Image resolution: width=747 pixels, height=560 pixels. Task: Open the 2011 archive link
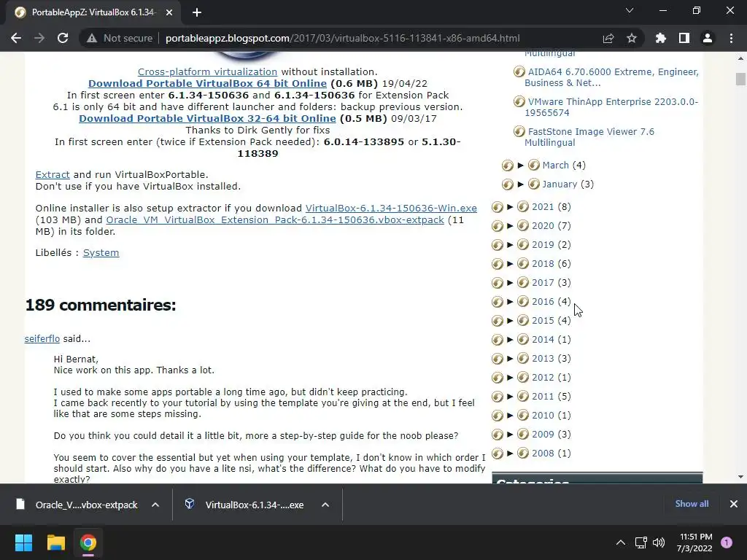point(543,396)
